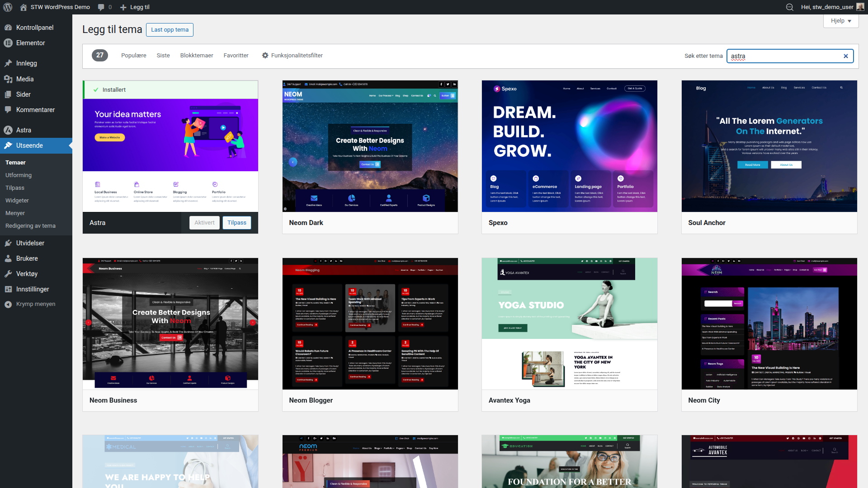Viewport: 868px width, 488px height.
Task: Open Redigering av tema submenu item
Action: 36,226
